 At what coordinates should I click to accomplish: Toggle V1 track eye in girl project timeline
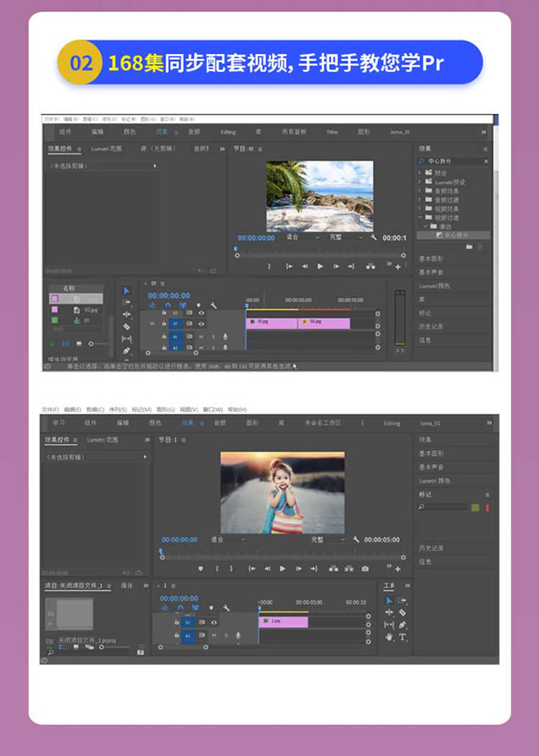click(x=214, y=622)
